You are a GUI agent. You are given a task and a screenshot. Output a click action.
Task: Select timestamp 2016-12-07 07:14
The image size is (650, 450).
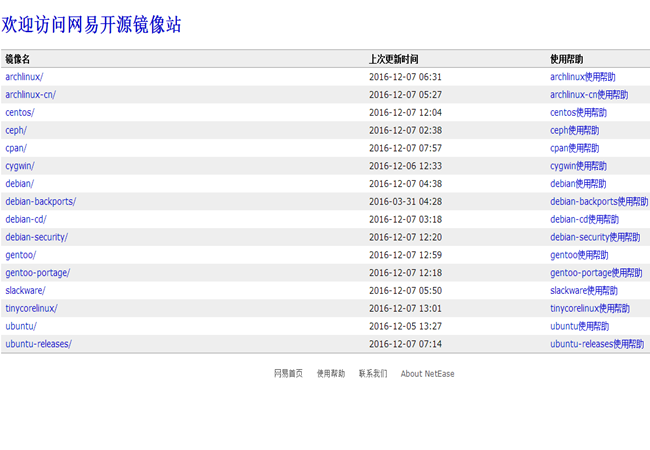[x=405, y=344]
